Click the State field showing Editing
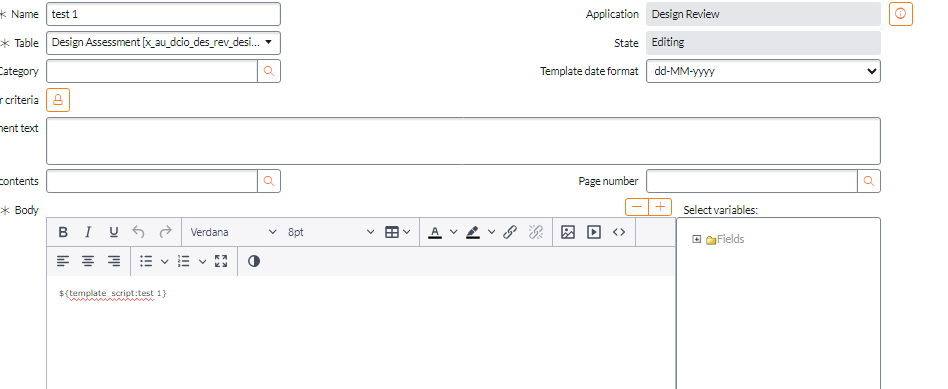Image resolution: width=948 pixels, height=389 pixels. (x=763, y=42)
